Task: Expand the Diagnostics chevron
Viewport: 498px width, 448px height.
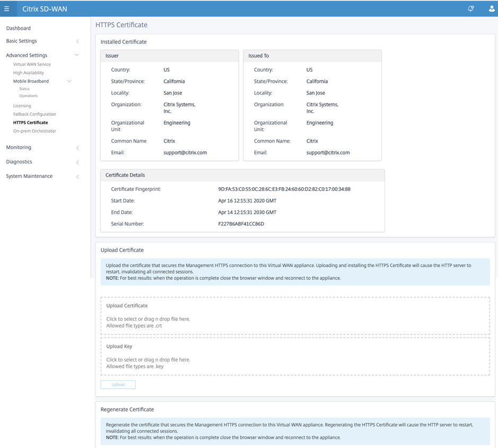Action: (x=77, y=162)
